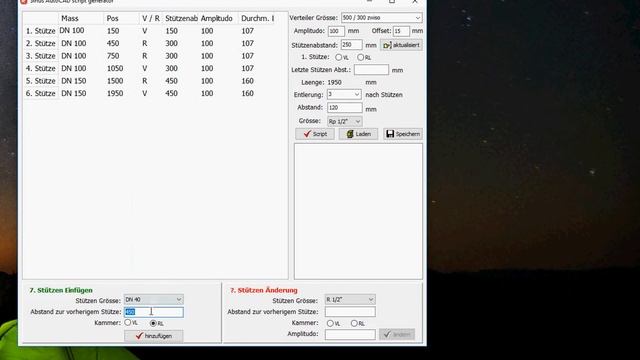Open the Grösse Rp 1/2" dropdown

344,122
